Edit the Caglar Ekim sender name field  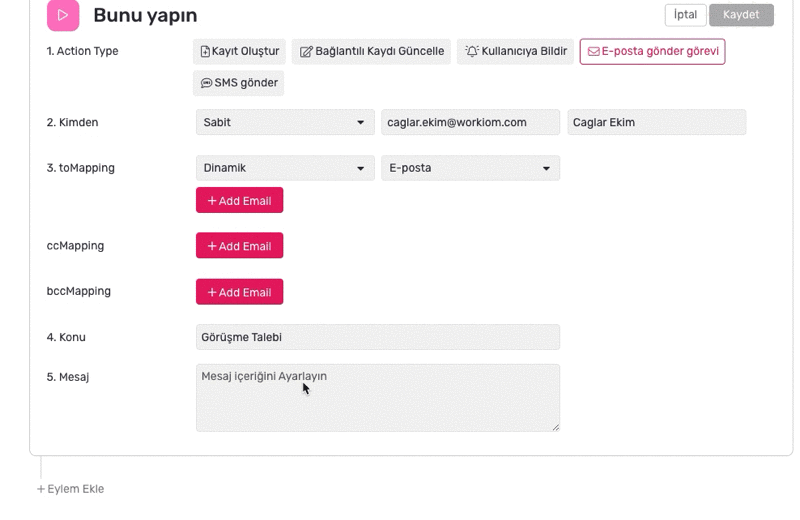point(657,122)
